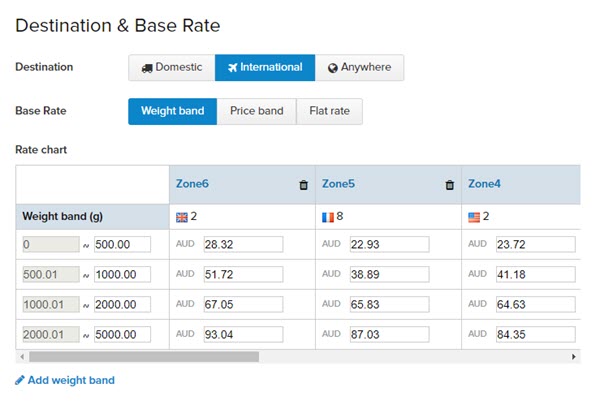Click the Add weight band link
Image resolution: width=600 pixels, height=405 pixels.
(x=71, y=380)
